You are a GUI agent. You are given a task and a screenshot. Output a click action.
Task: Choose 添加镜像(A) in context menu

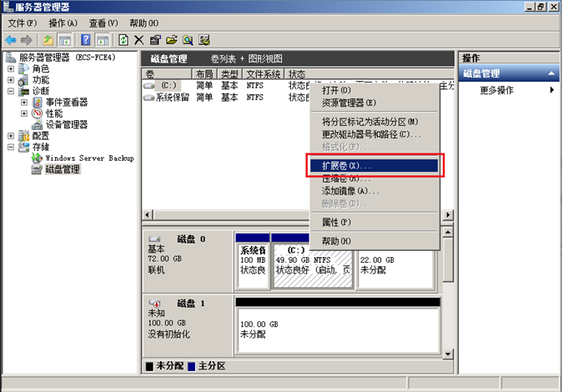click(375, 192)
